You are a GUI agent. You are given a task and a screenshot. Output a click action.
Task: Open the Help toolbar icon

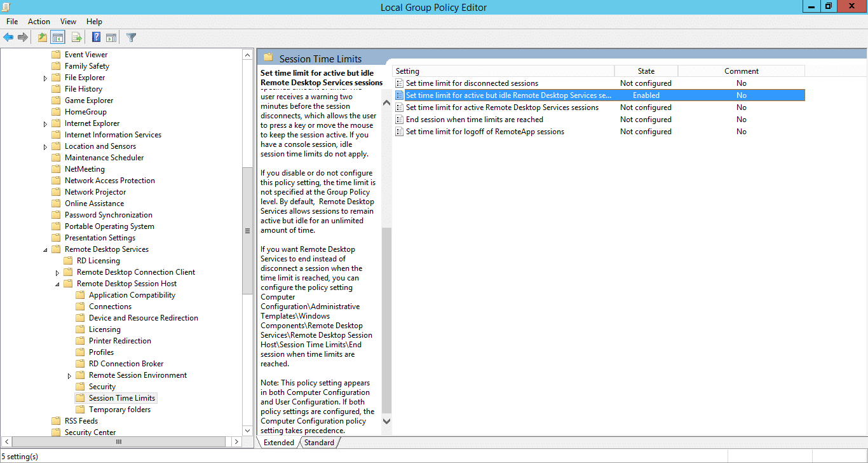click(96, 38)
